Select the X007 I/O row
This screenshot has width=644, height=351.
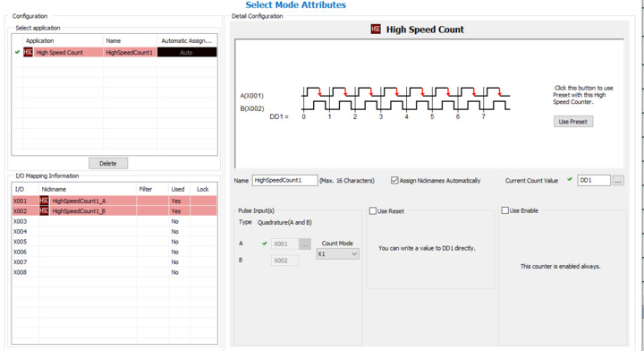114,262
